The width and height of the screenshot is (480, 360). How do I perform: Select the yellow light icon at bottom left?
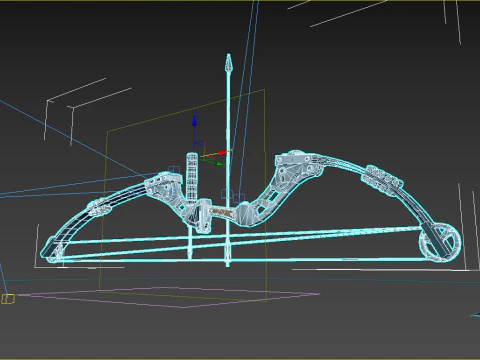(x=8, y=299)
